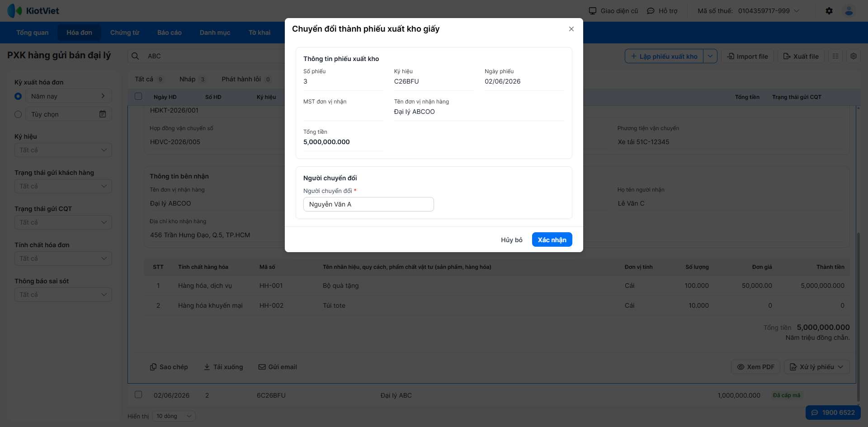Open the Lập phiếu dropdown arrow
868x427 pixels.
pos(710,56)
